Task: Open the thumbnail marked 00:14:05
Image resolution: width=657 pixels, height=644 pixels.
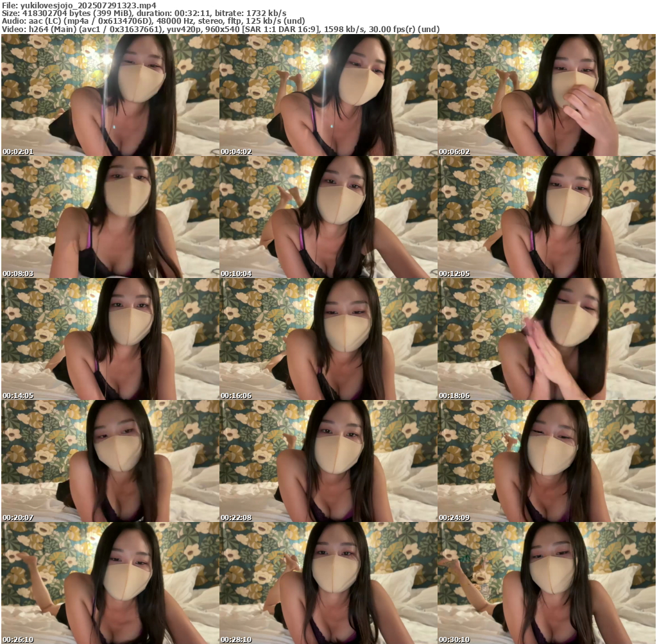Action: pyautogui.click(x=110, y=339)
